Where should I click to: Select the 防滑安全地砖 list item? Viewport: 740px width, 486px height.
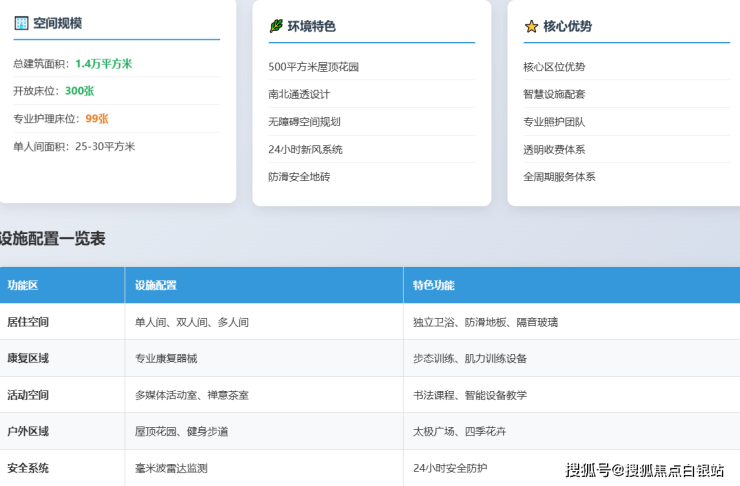(299, 177)
